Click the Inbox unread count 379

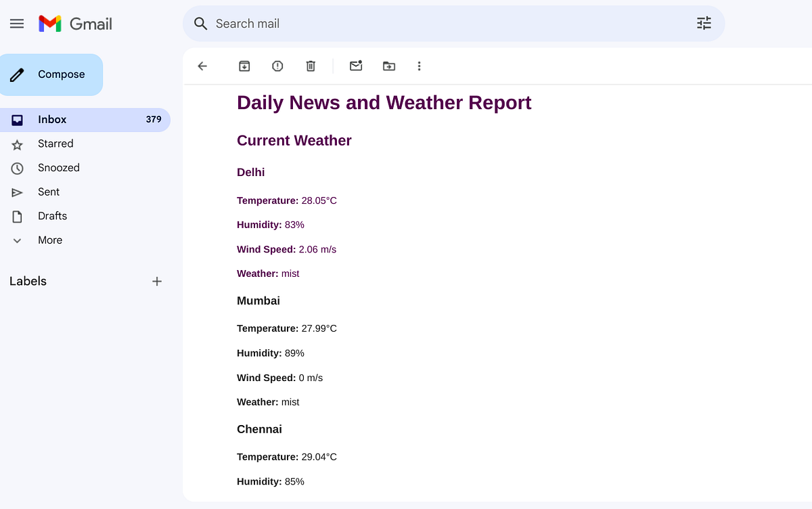(154, 119)
